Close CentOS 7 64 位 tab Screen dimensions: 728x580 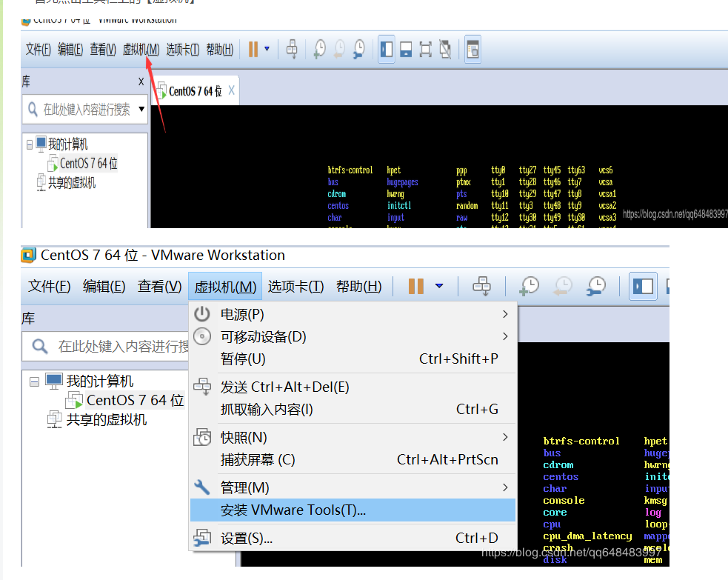point(231,90)
